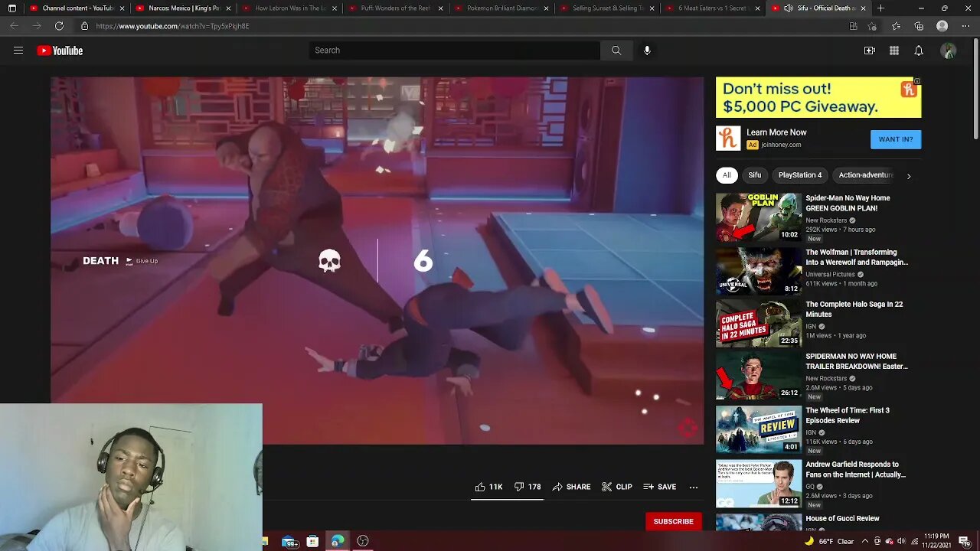Show hidden system tray icons
Screen dimensions: 980x551
(867, 541)
